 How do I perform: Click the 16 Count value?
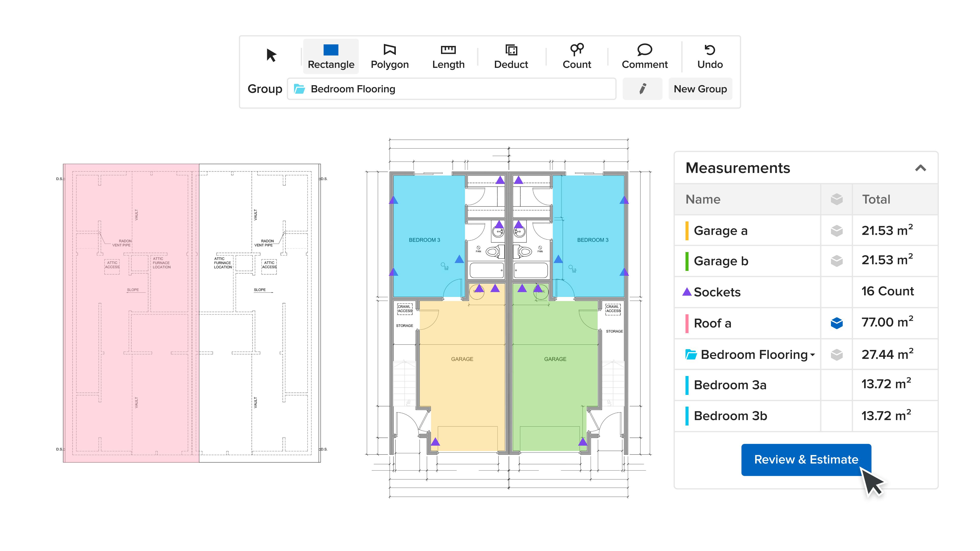pos(887,291)
